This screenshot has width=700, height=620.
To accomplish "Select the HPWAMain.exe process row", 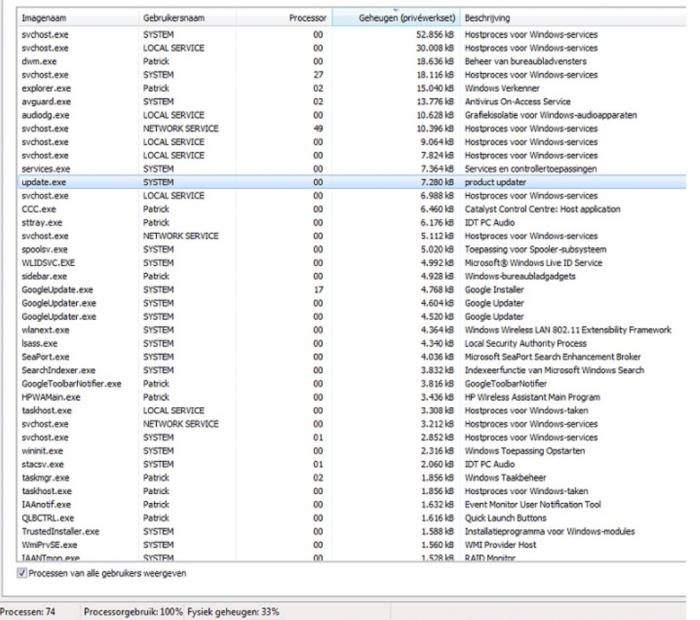I will point(351,397).
